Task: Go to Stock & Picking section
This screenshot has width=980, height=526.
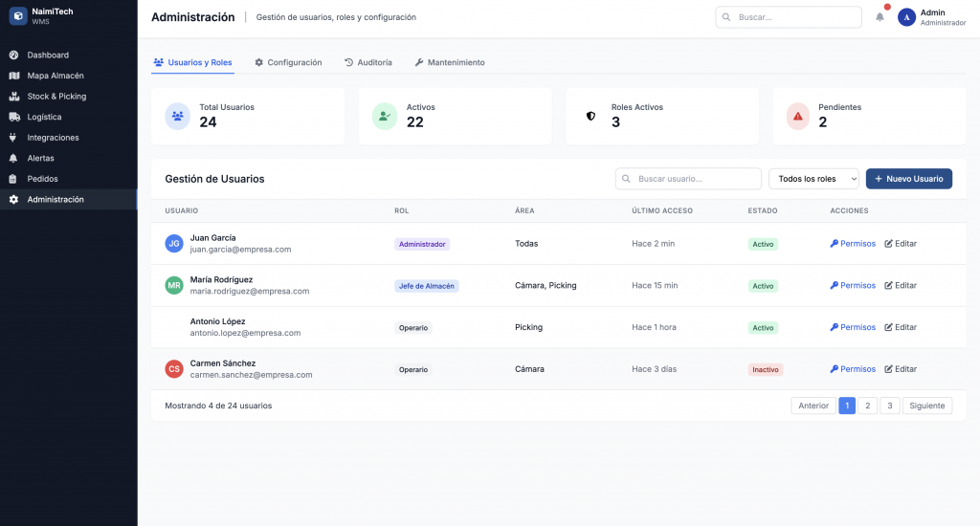Action: (x=56, y=97)
